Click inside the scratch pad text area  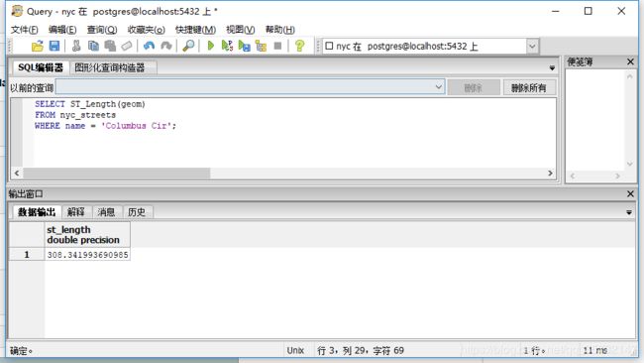(594, 119)
